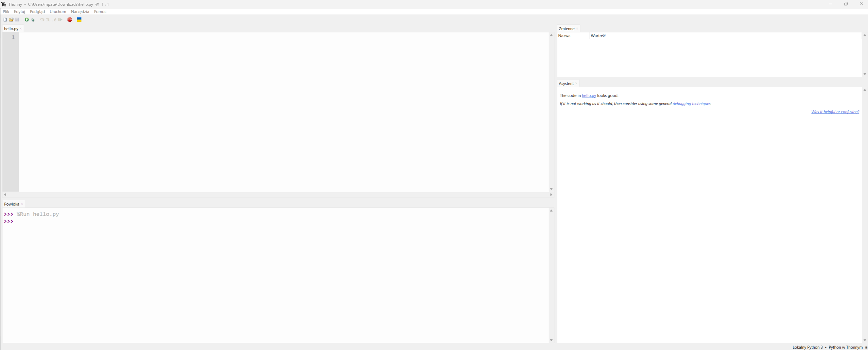
Task: Open the Narzędzia menu
Action: tap(80, 12)
